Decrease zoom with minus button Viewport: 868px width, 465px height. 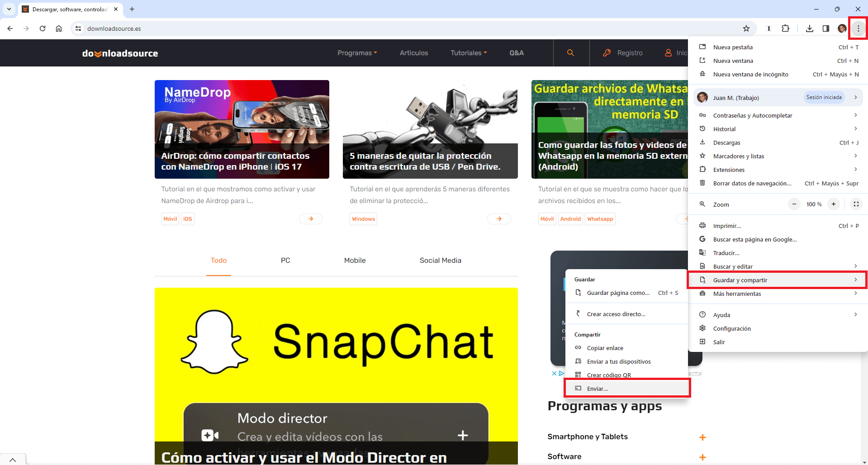pyautogui.click(x=794, y=204)
